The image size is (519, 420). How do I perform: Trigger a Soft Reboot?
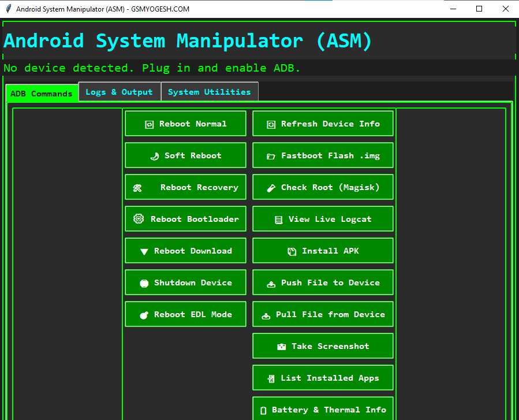coord(185,155)
